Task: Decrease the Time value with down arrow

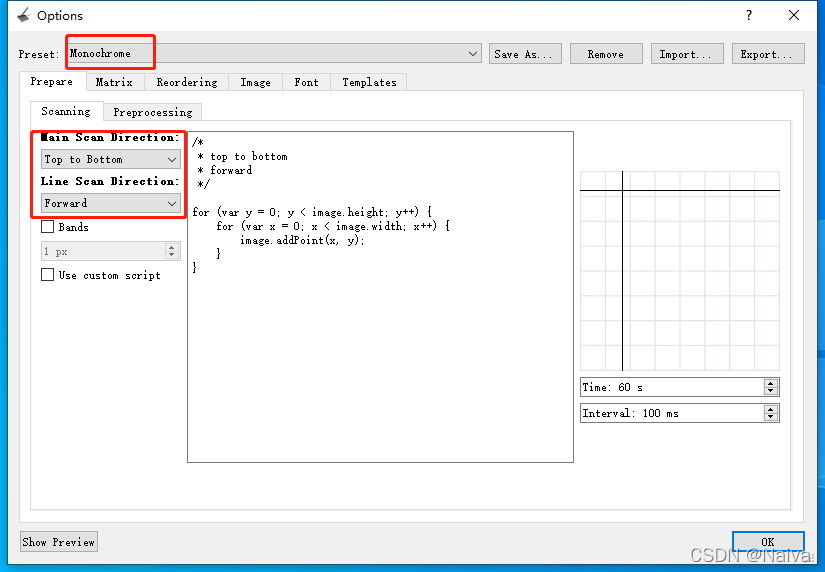Action: tap(771, 392)
